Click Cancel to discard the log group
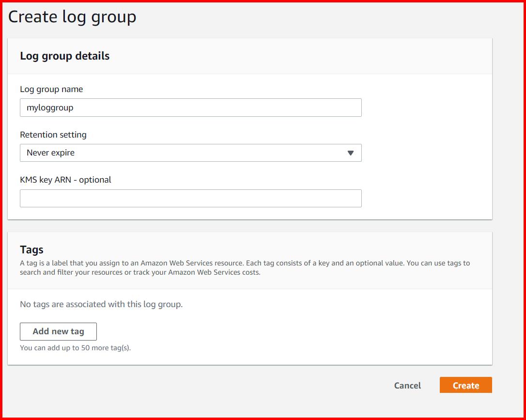This screenshot has height=420, width=526. click(x=407, y=385)
